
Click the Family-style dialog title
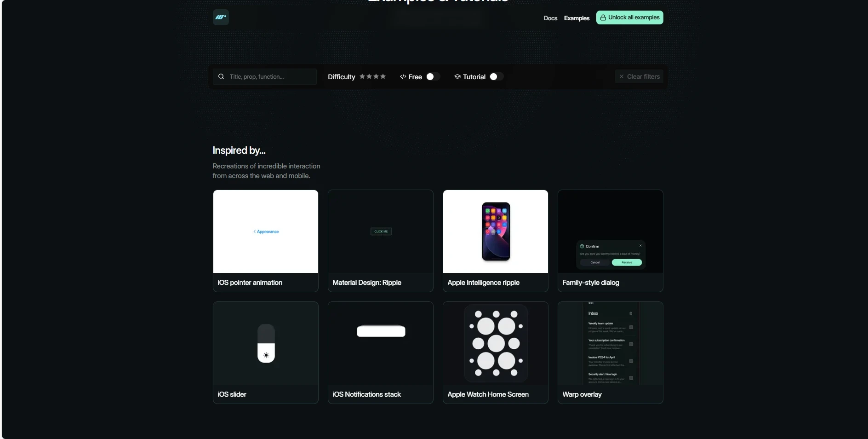tap(591, 283)
